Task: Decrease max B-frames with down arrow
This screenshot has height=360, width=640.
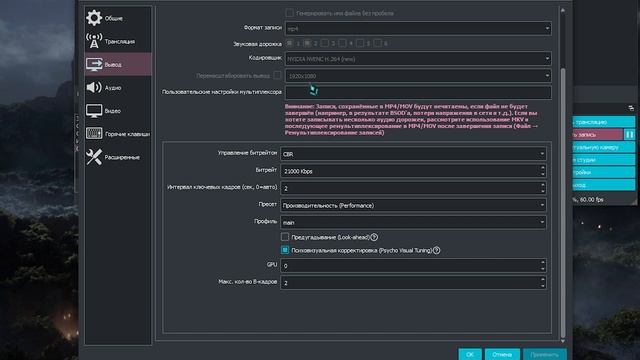Action: tap(542, 286)
